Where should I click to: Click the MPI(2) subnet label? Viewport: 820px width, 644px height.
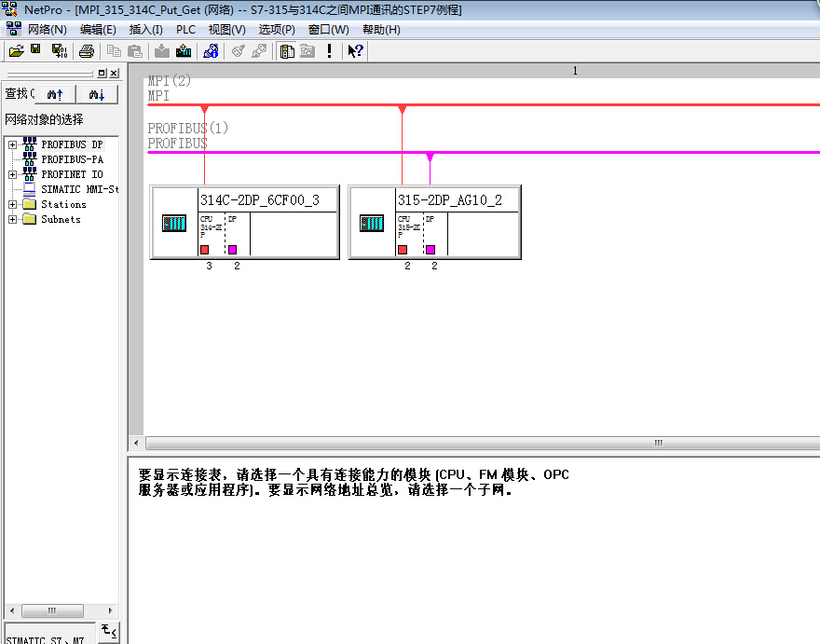(169, 80)
